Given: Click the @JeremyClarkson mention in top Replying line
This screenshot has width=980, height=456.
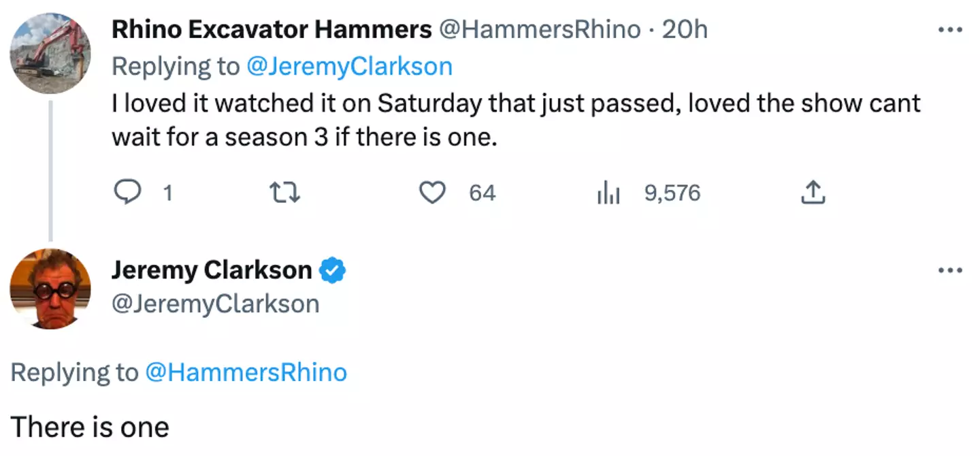Looking at the screenshot, I should (x=349, y=66).
